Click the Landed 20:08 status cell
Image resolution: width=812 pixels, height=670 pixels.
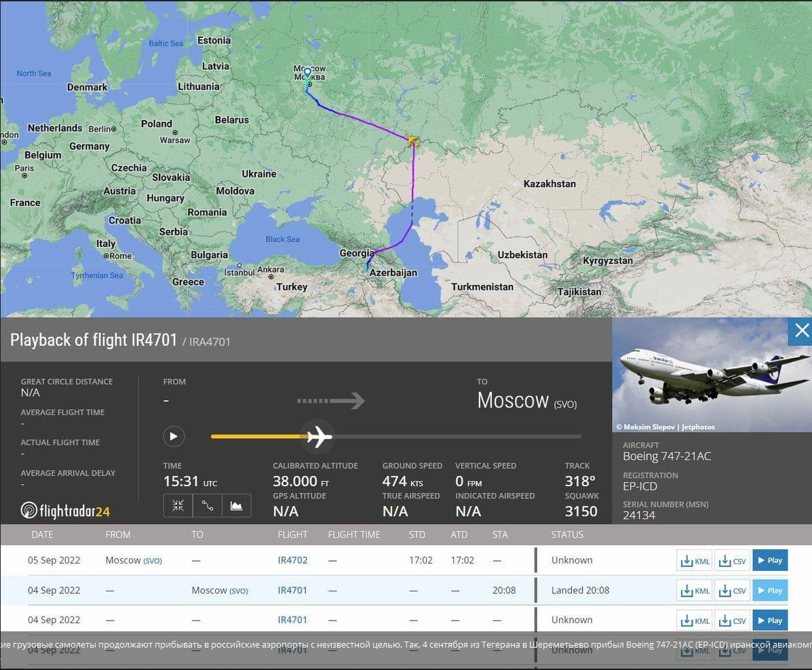(580, 590)
